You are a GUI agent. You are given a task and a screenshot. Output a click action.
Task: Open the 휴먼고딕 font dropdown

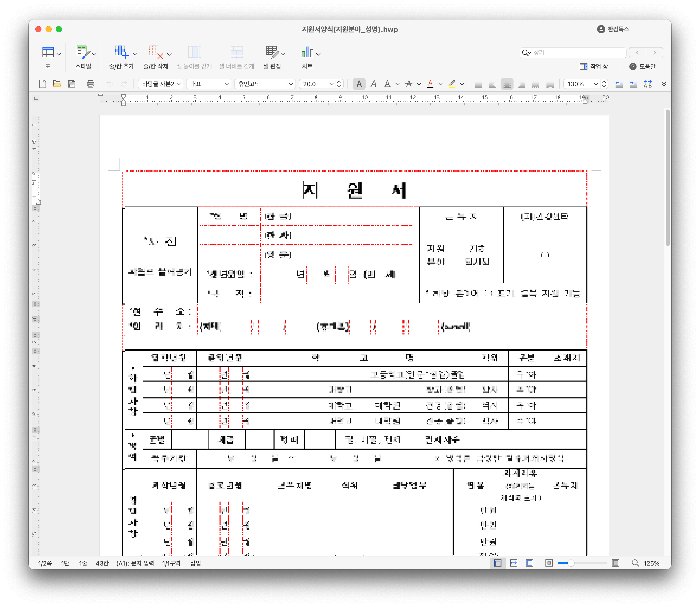[265, 84]
